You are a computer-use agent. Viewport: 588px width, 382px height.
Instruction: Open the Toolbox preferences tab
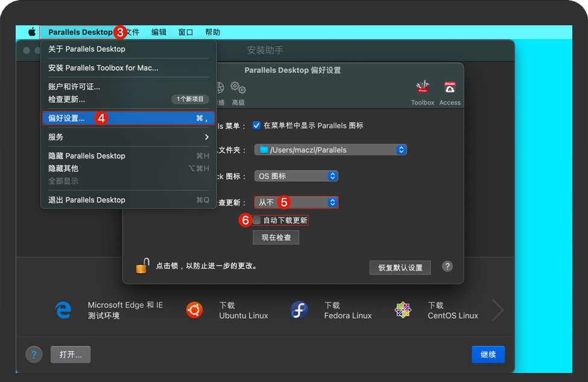click(423, 93)
